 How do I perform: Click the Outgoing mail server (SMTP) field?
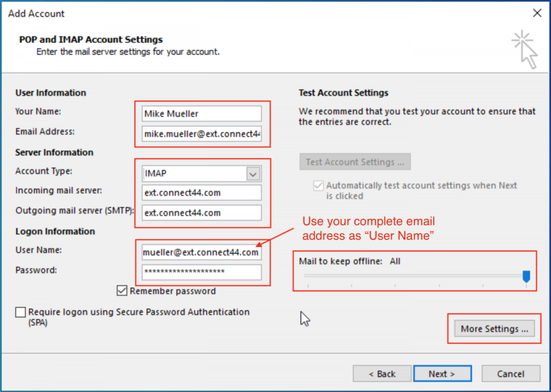(x=201, y=213)
